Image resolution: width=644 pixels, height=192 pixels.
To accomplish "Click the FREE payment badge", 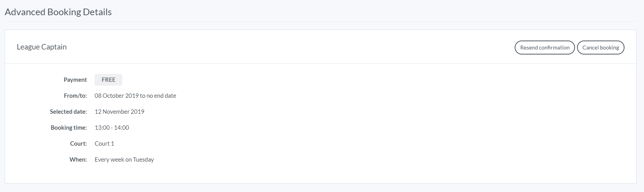I will coord(108,80).
